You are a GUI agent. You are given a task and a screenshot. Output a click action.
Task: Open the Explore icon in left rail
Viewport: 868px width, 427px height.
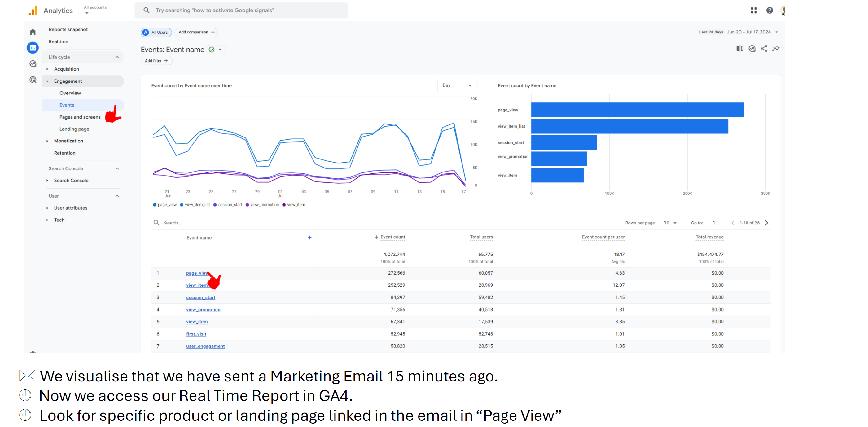pos(33,64)
